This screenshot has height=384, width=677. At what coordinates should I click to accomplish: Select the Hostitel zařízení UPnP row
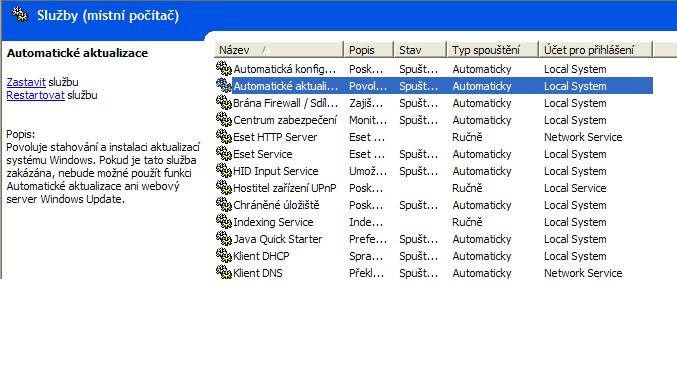tap(433, 188)
